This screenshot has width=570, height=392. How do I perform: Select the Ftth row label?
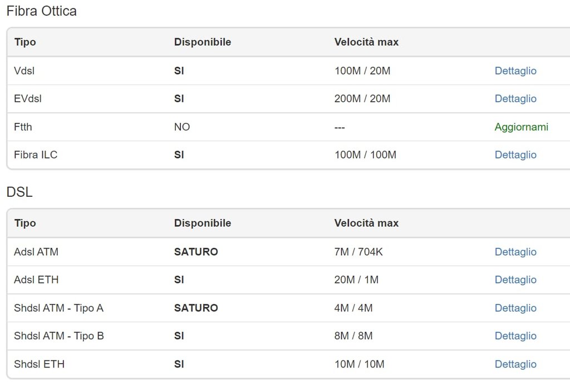[x=23, y=127]
